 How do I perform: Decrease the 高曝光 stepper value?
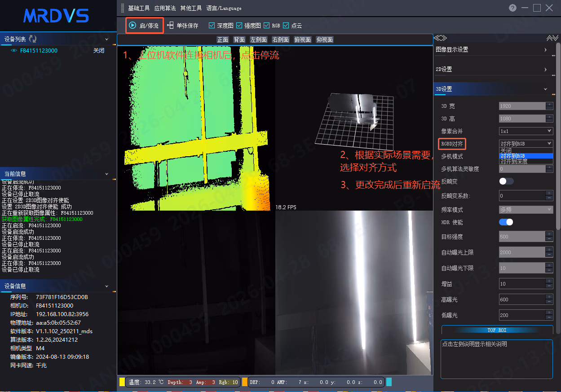click(x=549, y=302)
